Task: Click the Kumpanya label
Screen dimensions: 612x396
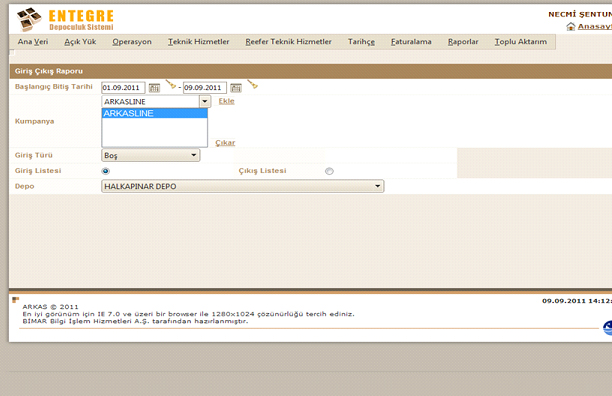Action: 34,121
